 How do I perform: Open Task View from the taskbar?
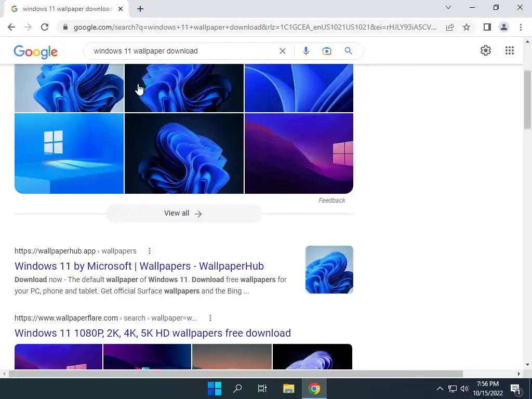point(262,389)
